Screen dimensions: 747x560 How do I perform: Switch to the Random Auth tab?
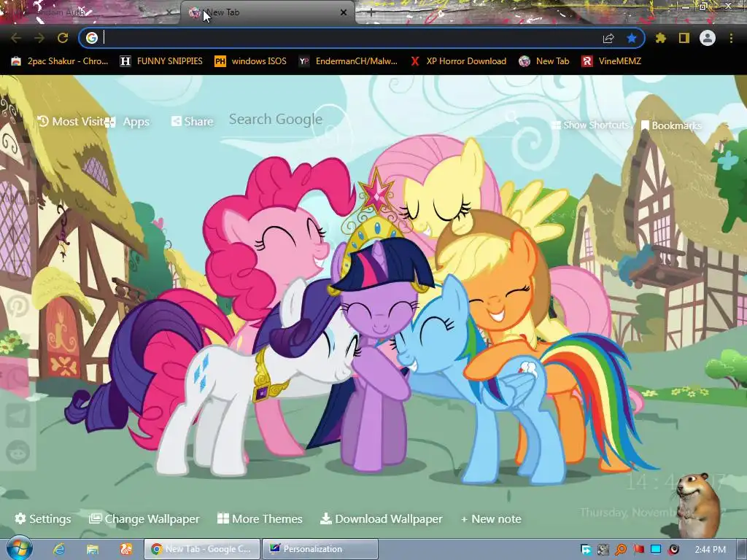point(90,13)
